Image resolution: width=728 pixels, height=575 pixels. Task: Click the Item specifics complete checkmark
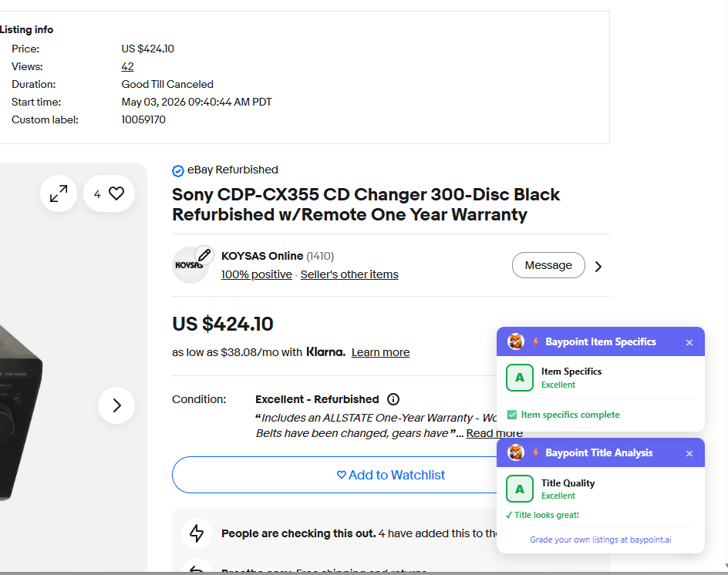tap(512, 415)
